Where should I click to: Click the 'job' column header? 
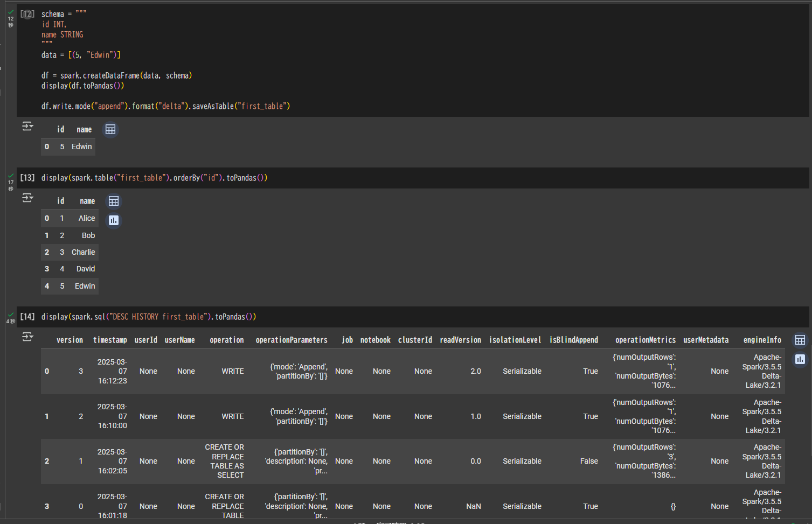348,340
